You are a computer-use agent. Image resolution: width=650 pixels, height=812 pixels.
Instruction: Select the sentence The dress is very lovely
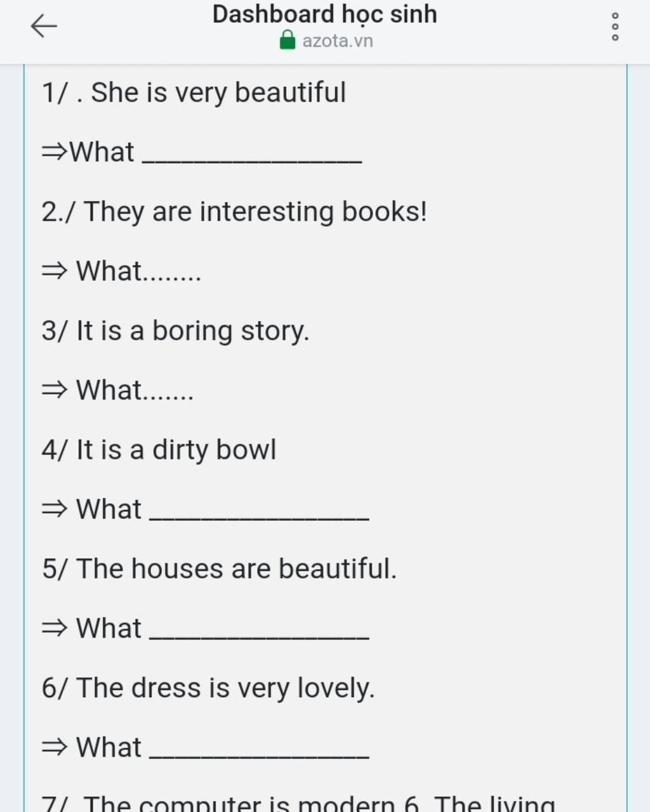225,688
